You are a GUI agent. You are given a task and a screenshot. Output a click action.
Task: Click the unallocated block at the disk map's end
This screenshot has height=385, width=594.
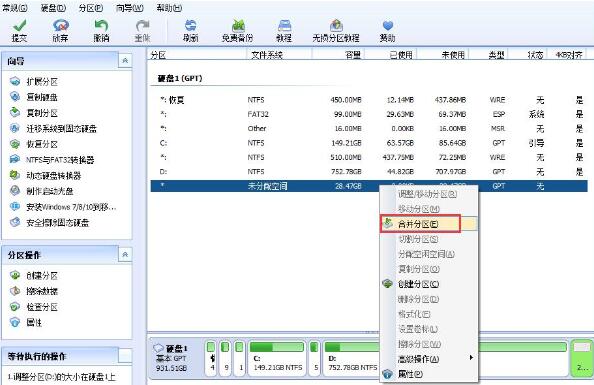pyautogui.click(x=582, y=358)
